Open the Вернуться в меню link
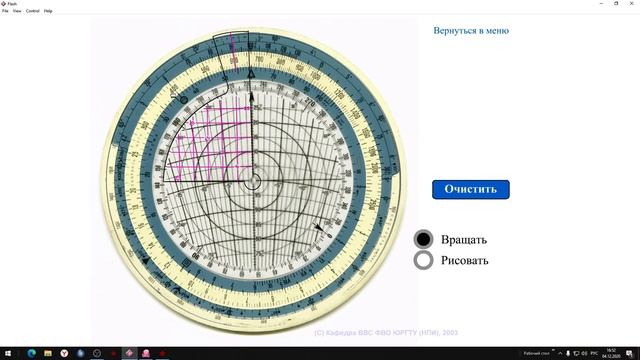 [x=471, y=31]
